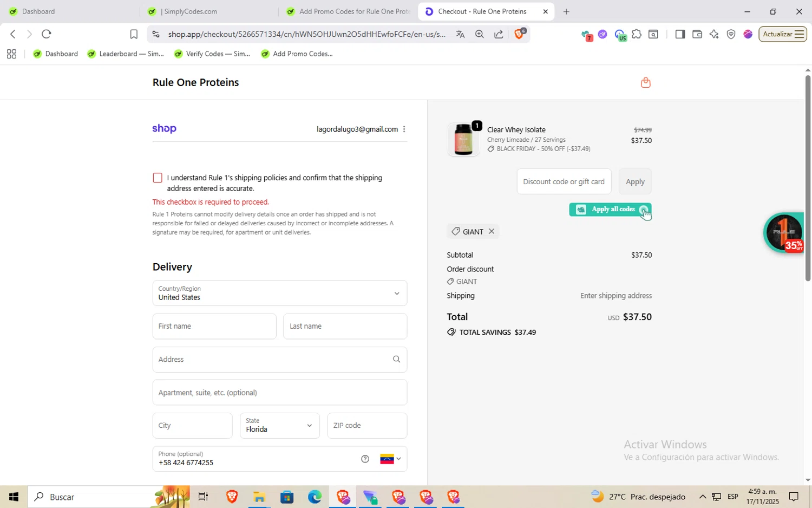Viewport: 812px width, 508px height.
Task: Click the ZIP code field
Action: [x=367, y=426]
